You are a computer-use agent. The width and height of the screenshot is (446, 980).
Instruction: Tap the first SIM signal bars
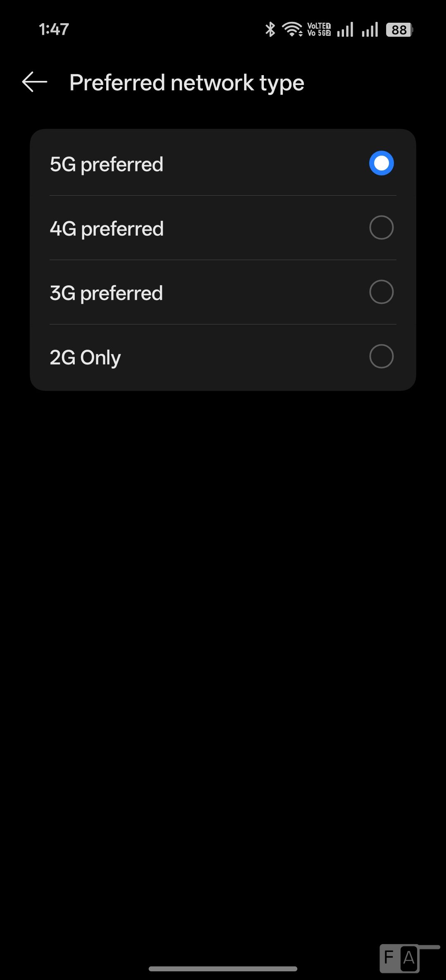coord(345,30)
